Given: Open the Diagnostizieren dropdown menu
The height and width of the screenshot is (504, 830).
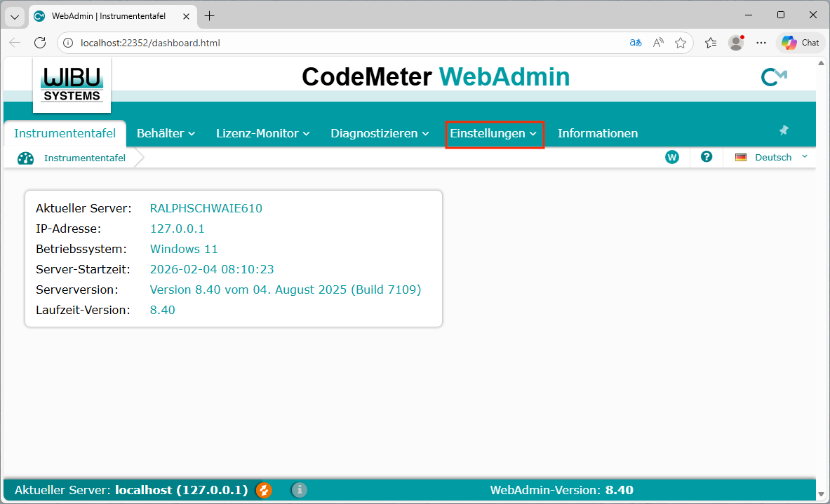Looking at the screenshot, I should tap(380, 133).
